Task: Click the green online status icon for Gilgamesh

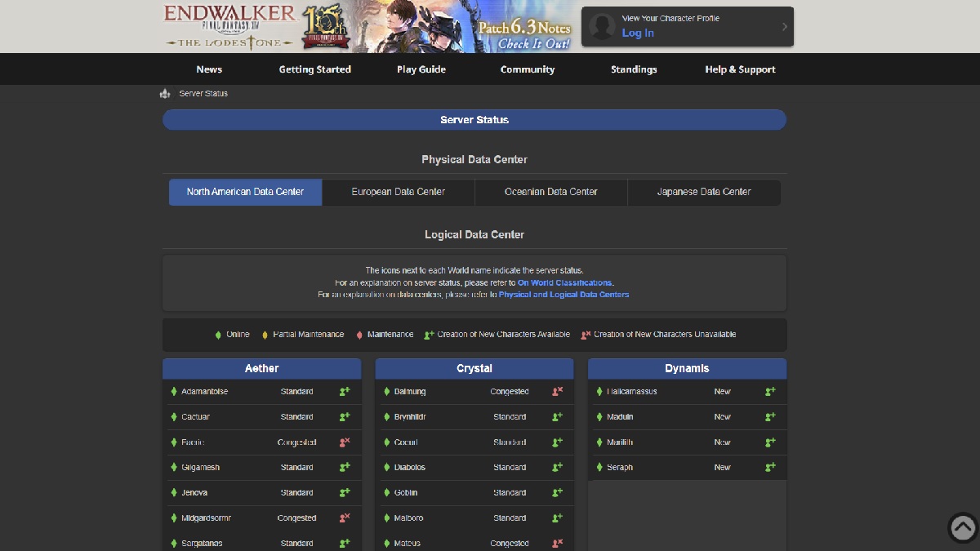Action: pos(174,468)
